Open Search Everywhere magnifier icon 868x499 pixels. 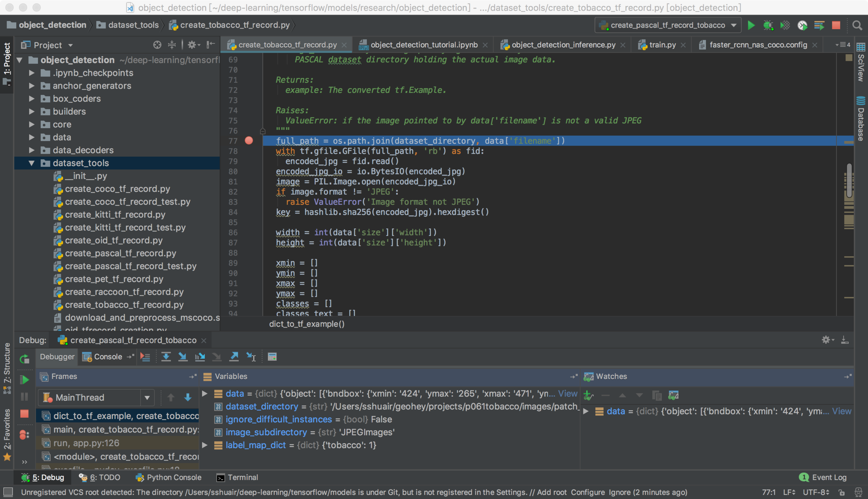coord(857,25)
